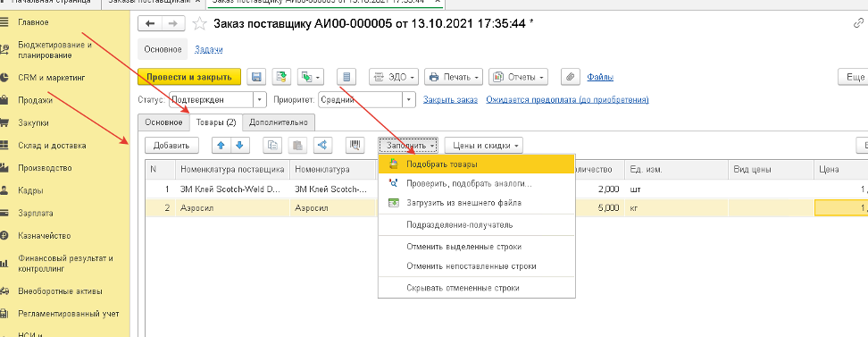Attach a file using the paperclip icon

(x=570, y=77)
